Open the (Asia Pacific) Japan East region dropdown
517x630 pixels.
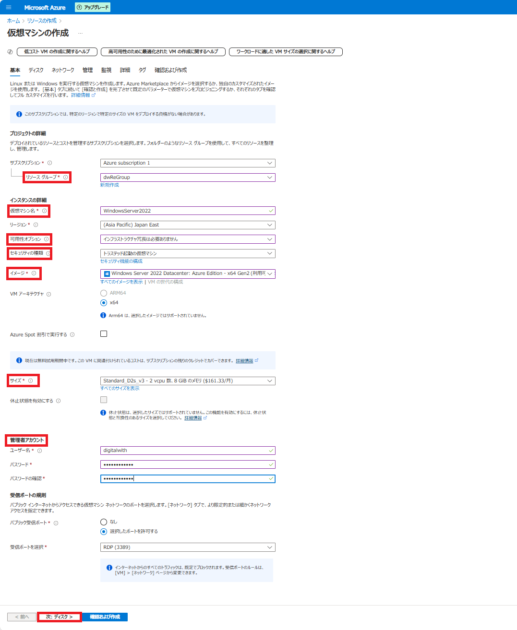(188, 225)
